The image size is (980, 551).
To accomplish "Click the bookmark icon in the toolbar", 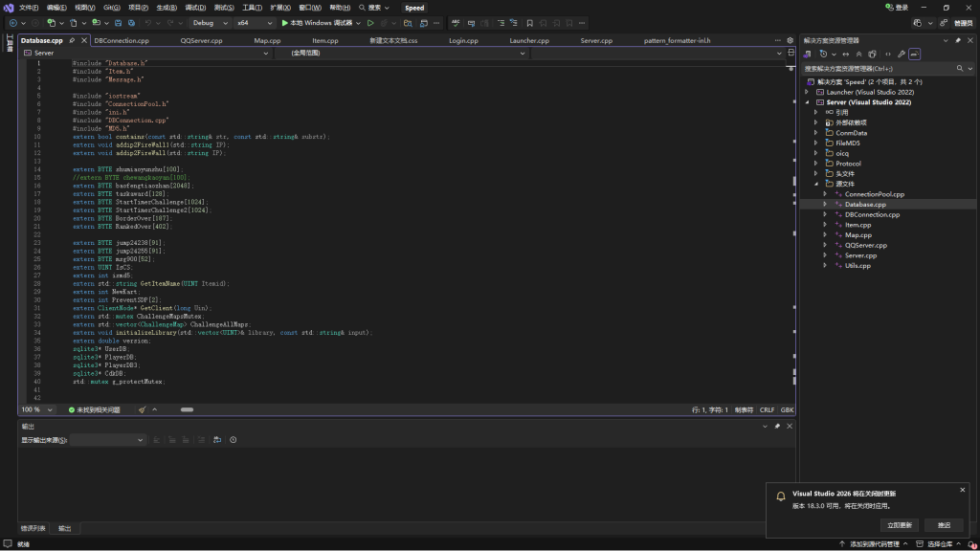I will [x=529, y=22].
